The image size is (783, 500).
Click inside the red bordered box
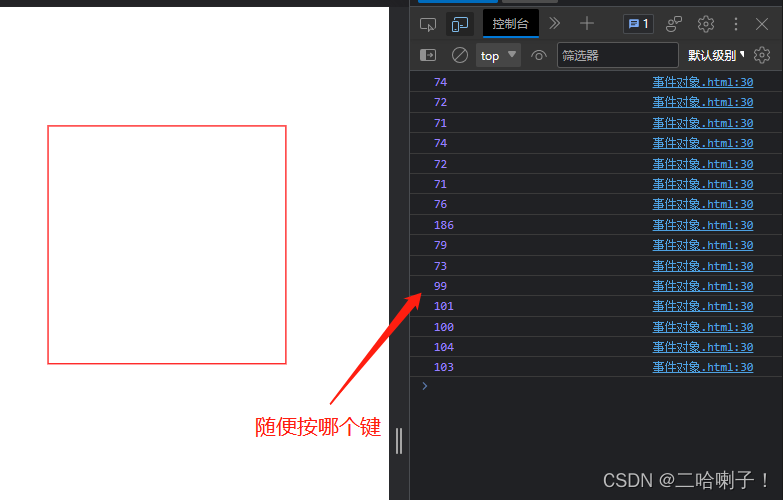(x=167, y=245)
